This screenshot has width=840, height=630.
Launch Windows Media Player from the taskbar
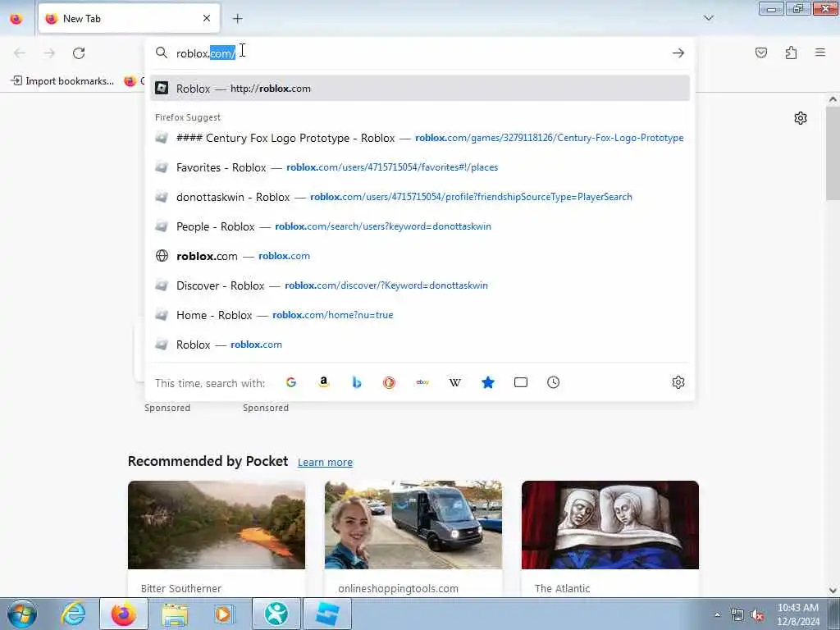pyautogui.click(x=223, y=614)
